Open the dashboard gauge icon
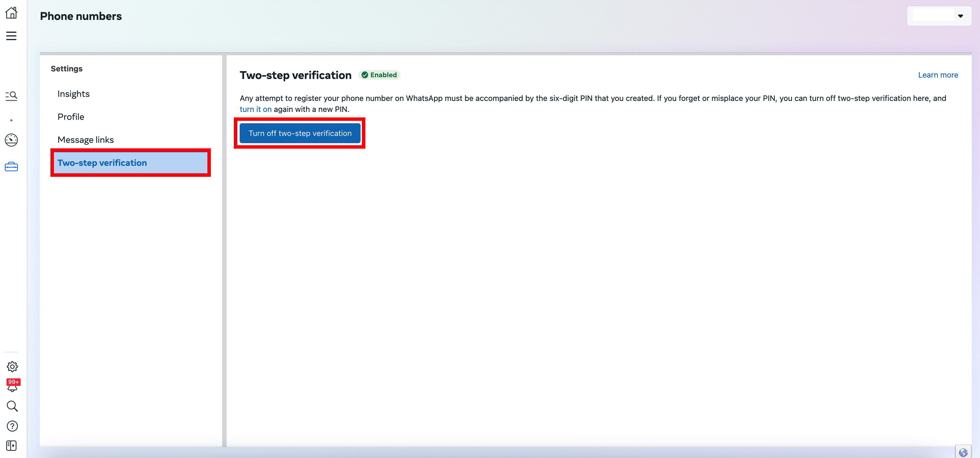Screen dimensions: 980x458 [x=11, y=140]
